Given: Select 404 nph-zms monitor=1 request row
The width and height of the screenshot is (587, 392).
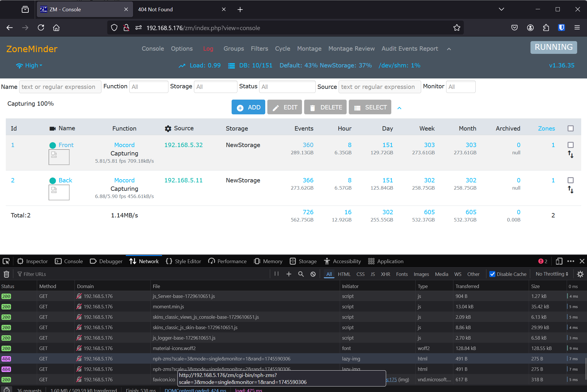Looking at the screenshot, I should [293, 359].
